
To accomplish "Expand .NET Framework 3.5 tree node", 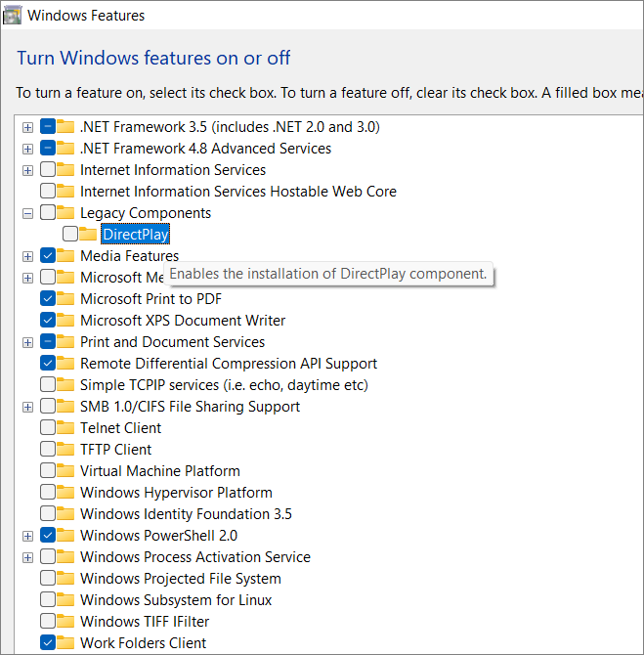I will 28,127.
